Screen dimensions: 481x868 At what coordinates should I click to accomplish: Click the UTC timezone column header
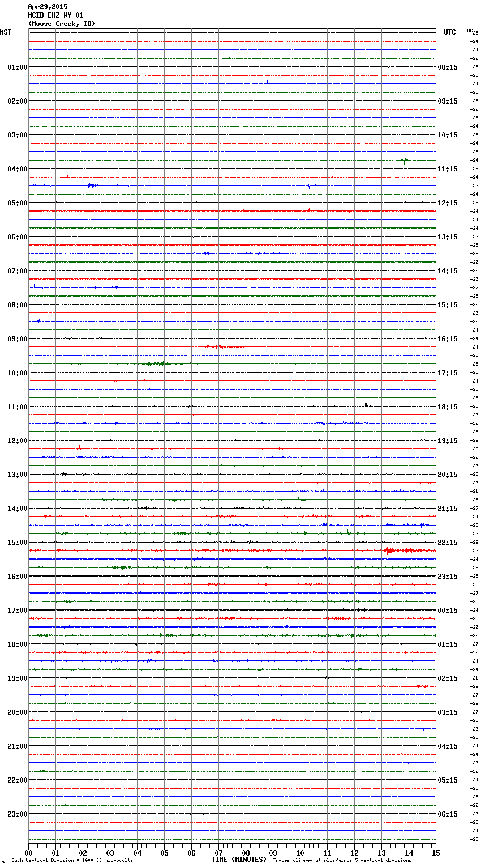point(450,32)
